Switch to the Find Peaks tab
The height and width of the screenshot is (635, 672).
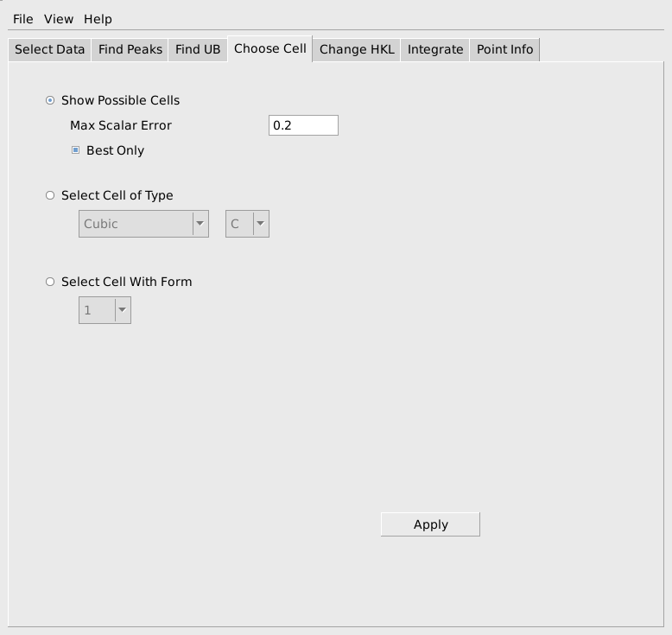[x=130, y=49]
